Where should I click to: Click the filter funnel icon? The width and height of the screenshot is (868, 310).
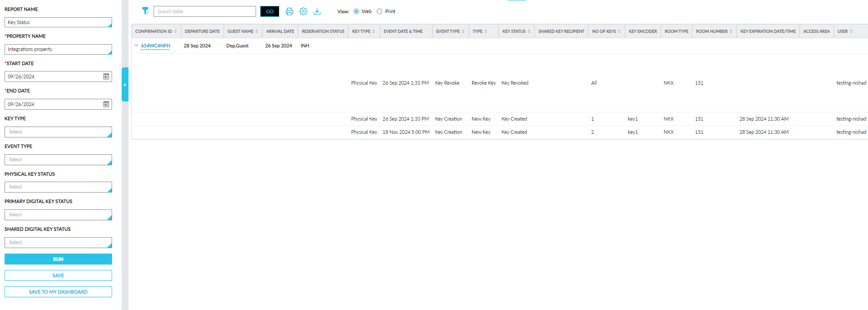[145, 11]
